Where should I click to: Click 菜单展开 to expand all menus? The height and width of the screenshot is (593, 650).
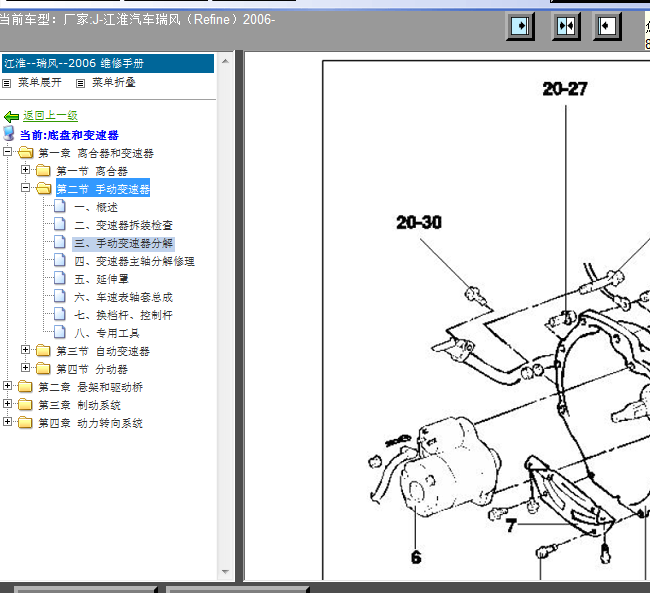point(39,83)
